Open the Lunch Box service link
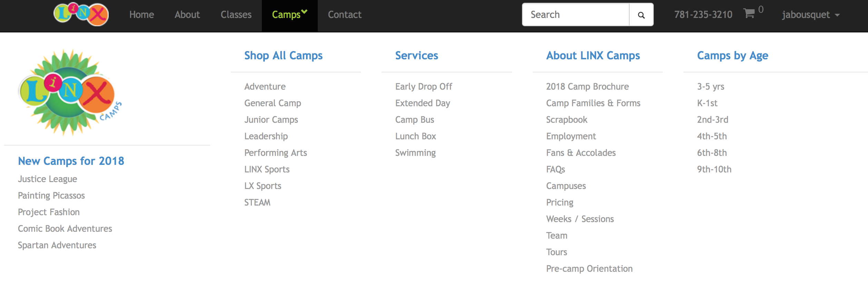The width and height of the screenshot is (868, 289). coord(415,136)
